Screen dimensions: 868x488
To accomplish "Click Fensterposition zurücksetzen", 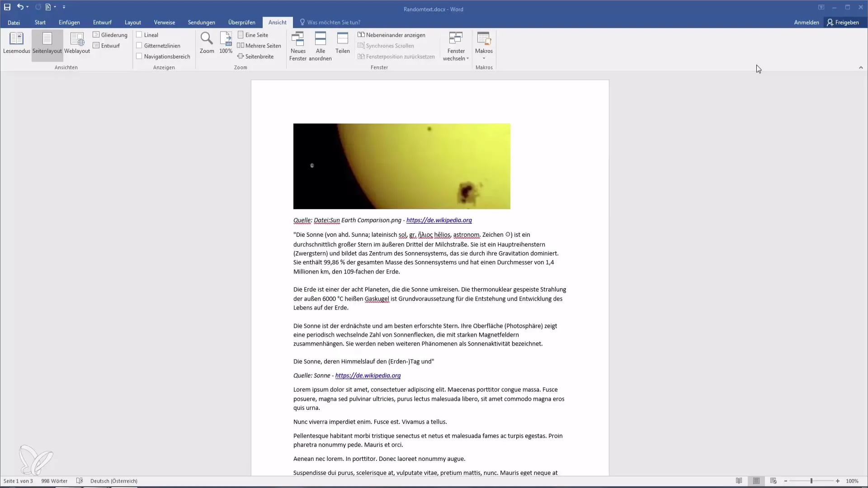I will pyautogui.click(x=396, y=56).
